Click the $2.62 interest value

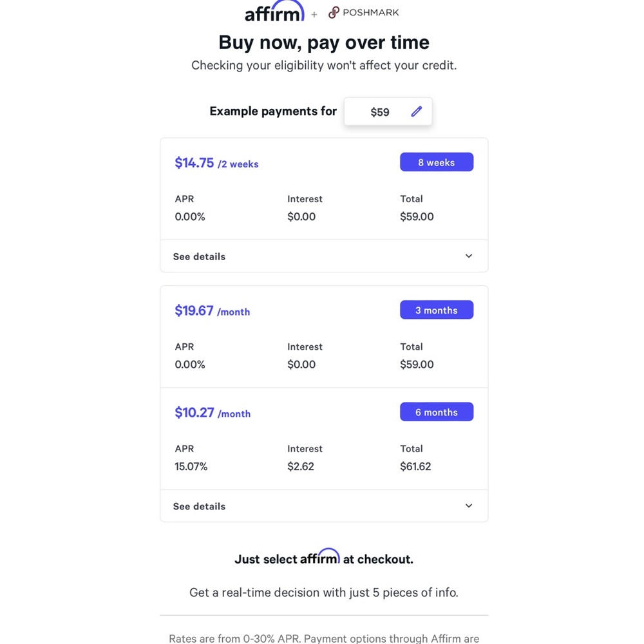(301, 466)
